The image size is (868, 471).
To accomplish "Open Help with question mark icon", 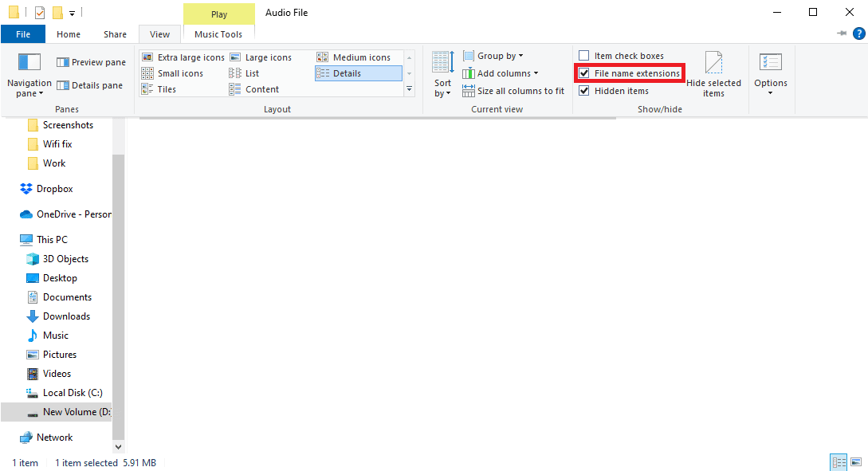I will (858, 33).
